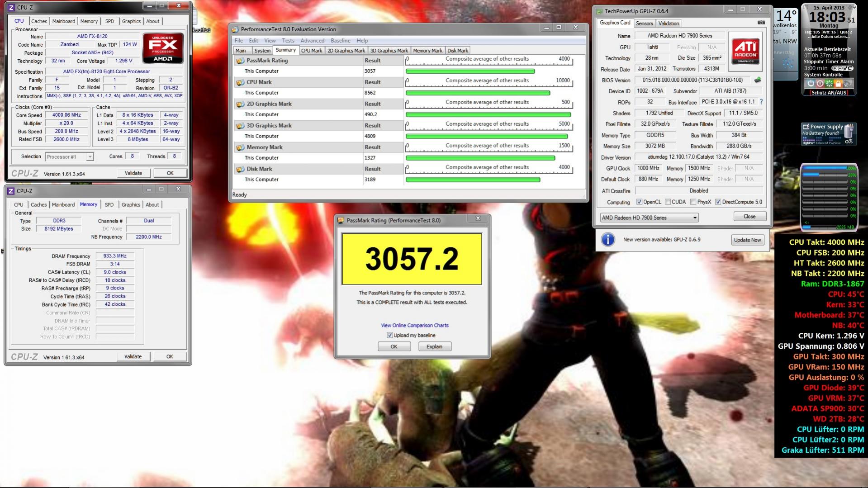Toggle the CUDA checkbox
Image resolution: width=868 pixels, height=488 pixels.
pyautogui.click(x=668, y=202)
